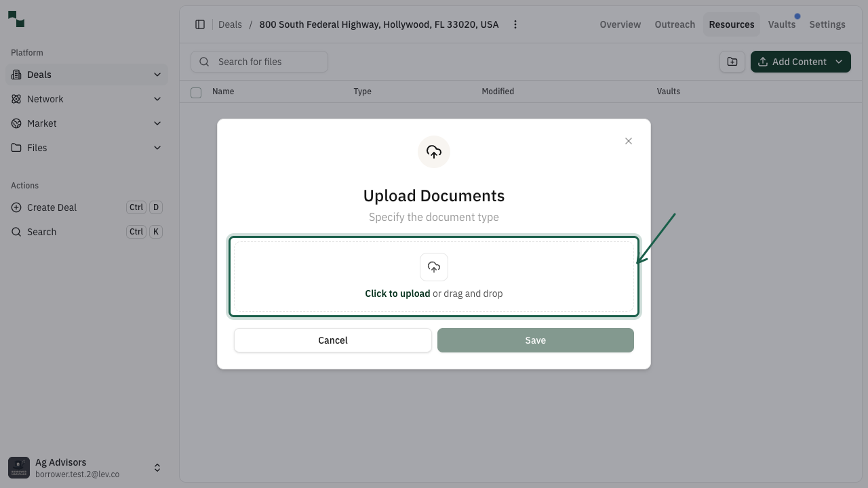868x488 pixels.
Task: Toggle the Ag Advisors account switcher
Action: click(157, 467)
